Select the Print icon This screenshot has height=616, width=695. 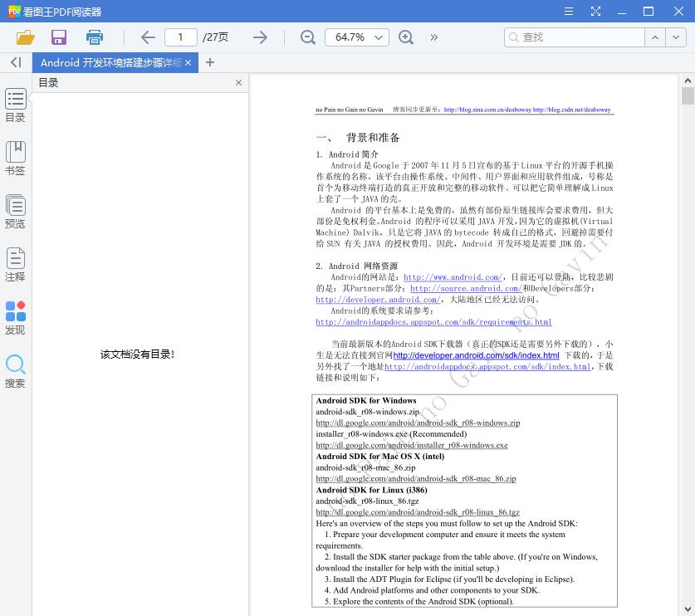tap(94, 37)
